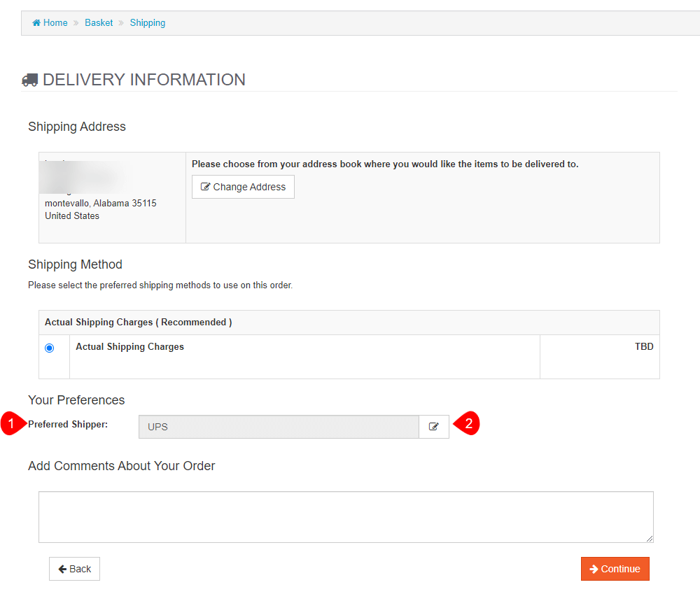
Task: Click the right arrow icon on Continue
Action: point(594,569)
